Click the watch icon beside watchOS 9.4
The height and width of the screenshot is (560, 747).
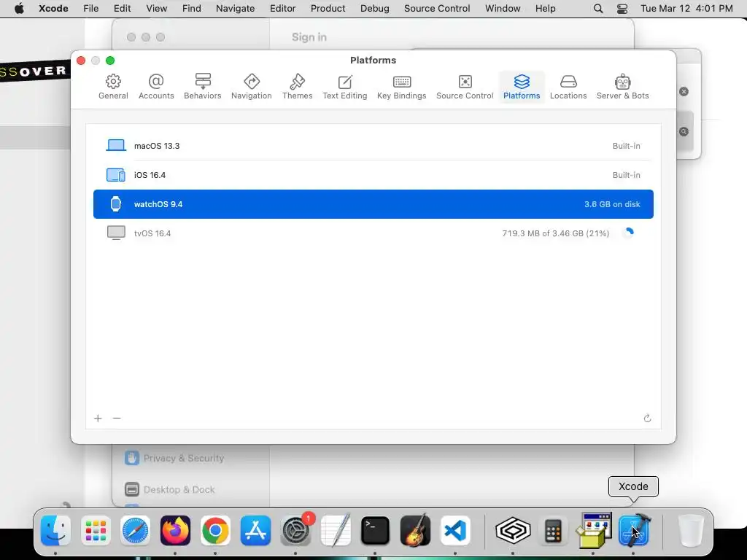(x=115, y=204)
